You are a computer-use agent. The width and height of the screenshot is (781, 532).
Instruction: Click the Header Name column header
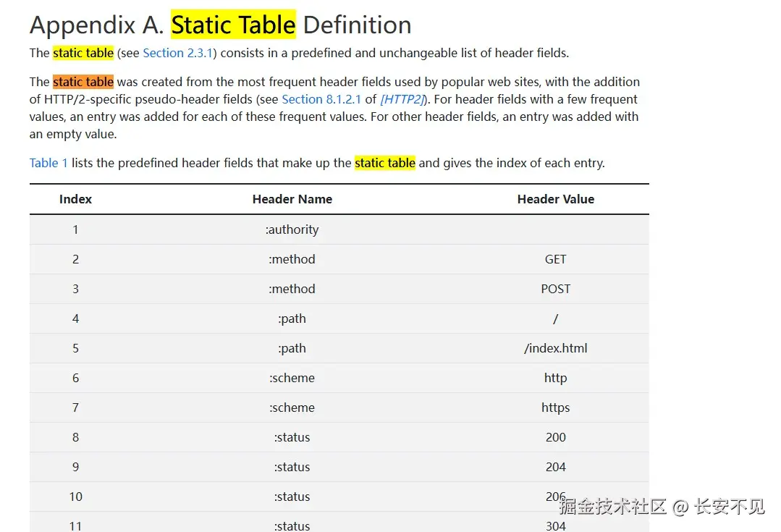[292, 199]
